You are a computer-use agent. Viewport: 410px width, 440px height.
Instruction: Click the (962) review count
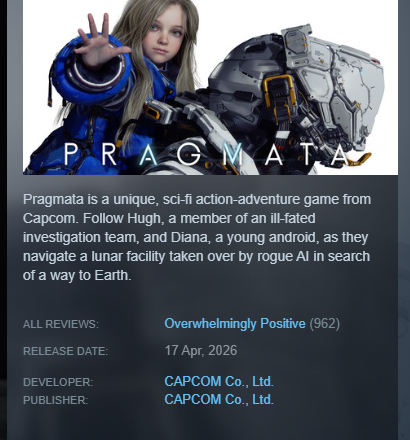pos(325,324)
